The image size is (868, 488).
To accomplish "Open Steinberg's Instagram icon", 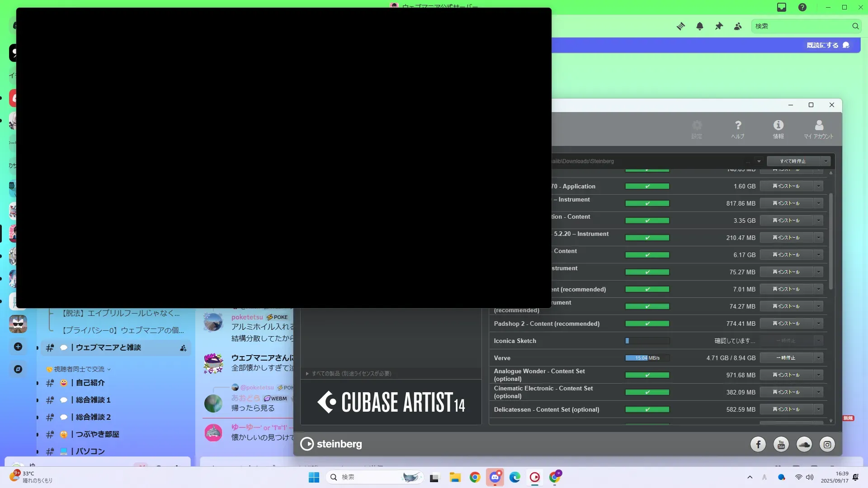I will pyautogui.click(x=827, y=445).
